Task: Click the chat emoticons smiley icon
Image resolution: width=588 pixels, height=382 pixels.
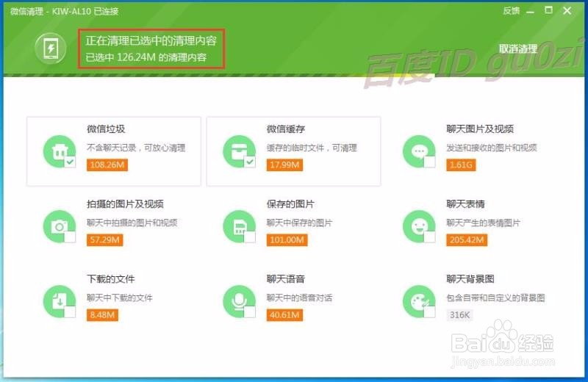Action: tap(419, 226)
